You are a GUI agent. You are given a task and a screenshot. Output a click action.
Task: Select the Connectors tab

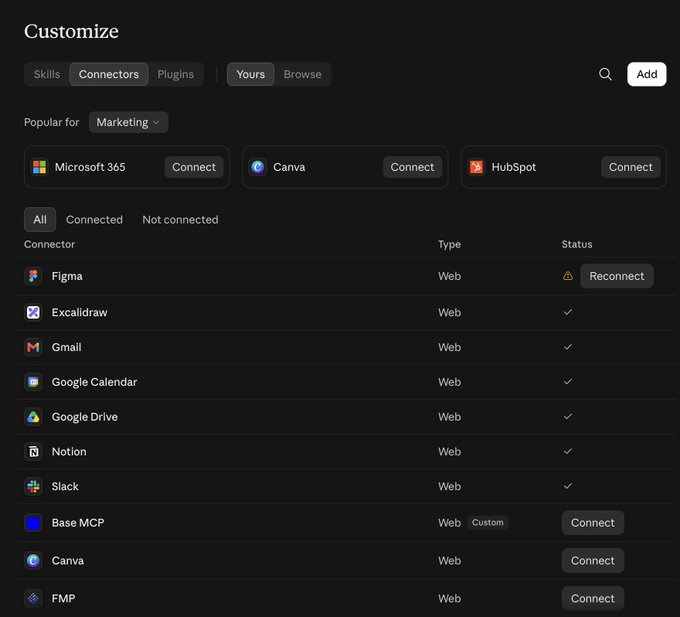109,74
